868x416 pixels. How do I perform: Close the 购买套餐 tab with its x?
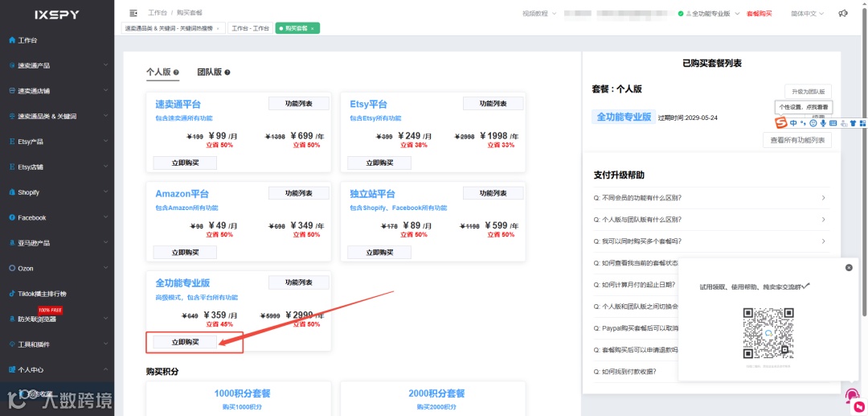click(x=312, y=28)
